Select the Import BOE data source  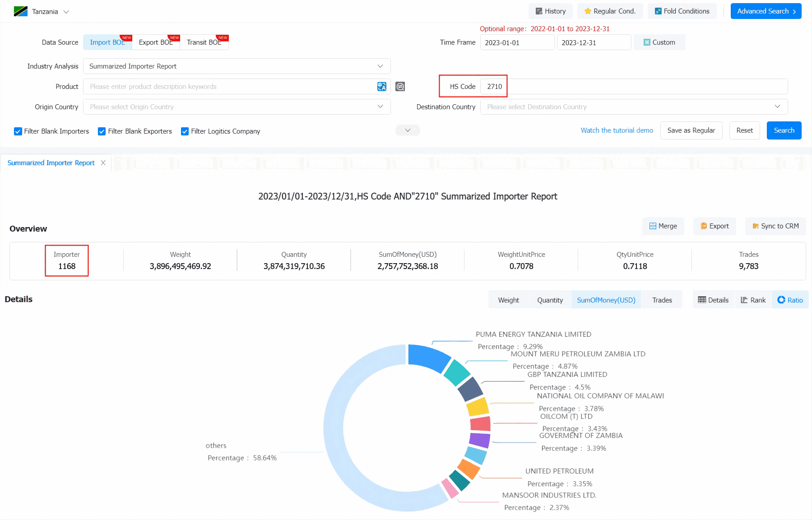point(107,42)
